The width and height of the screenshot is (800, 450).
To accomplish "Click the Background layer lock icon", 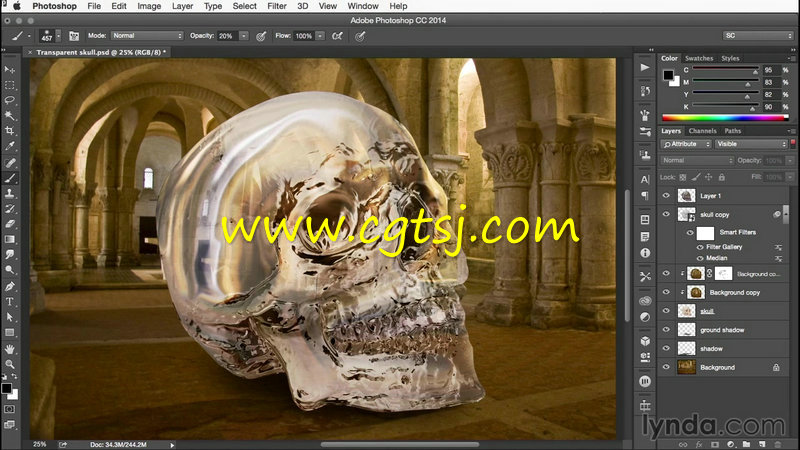I will pyautogui.click(x=776, y=367).
